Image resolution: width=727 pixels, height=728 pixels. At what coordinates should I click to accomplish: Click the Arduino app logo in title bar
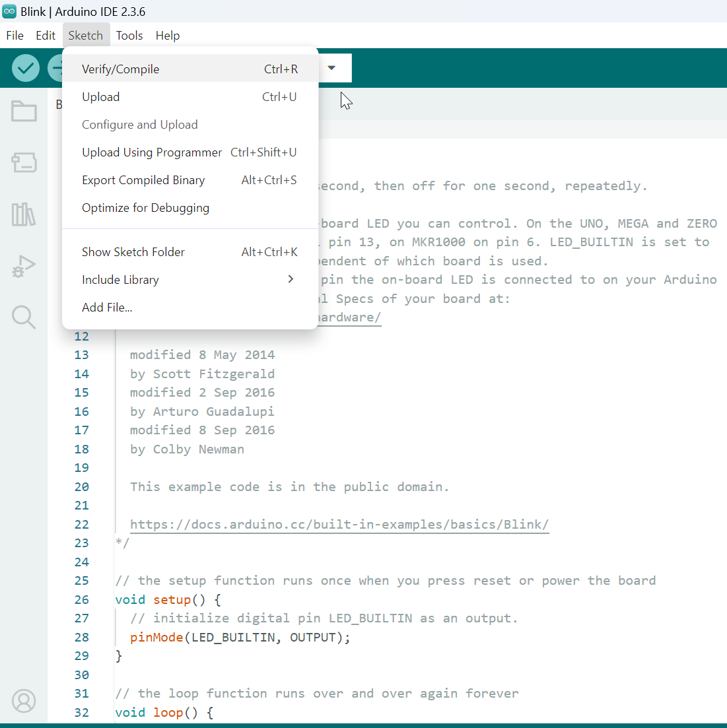click(x=9, y=12)
